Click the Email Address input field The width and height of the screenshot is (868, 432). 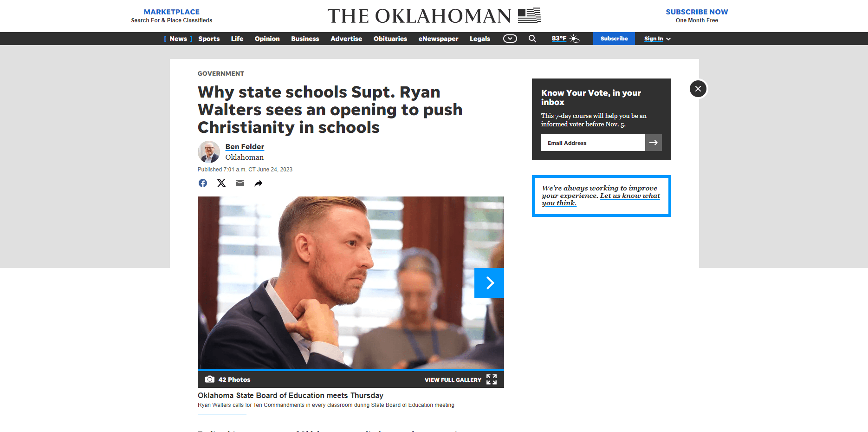(x=593, y=143)
